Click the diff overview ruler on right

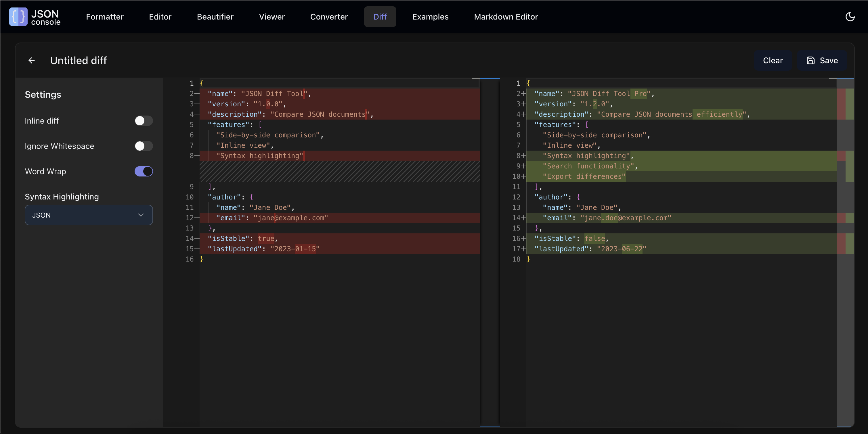[846, 253]
